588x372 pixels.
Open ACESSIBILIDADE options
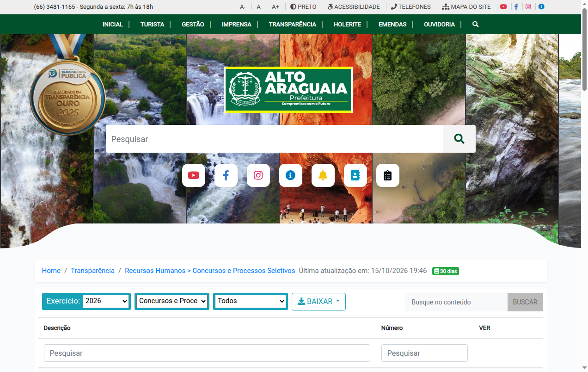pos(354,7)
